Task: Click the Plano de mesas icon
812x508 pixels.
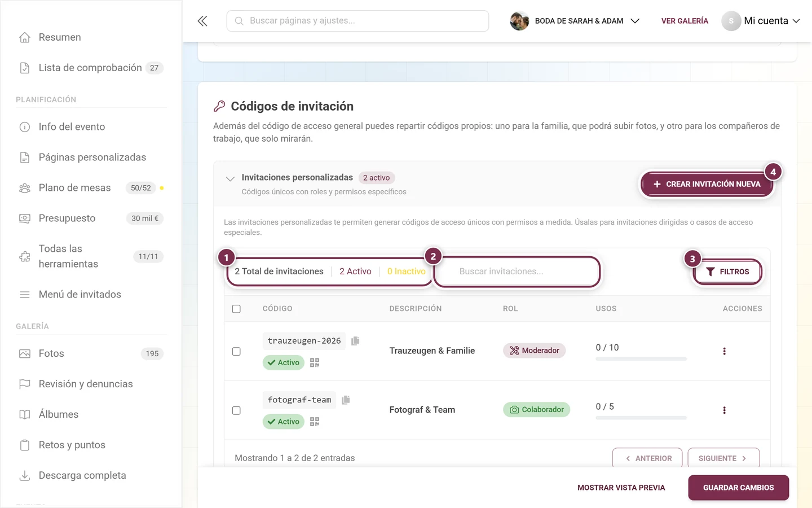Action: [x=25, y=188]
